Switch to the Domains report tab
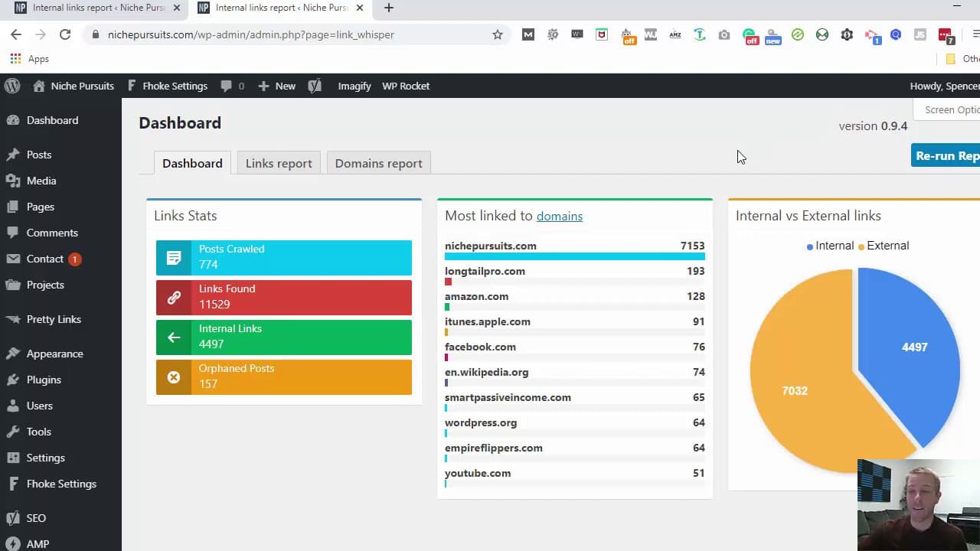This screenshot has width=980, height=551. [378, 163]
